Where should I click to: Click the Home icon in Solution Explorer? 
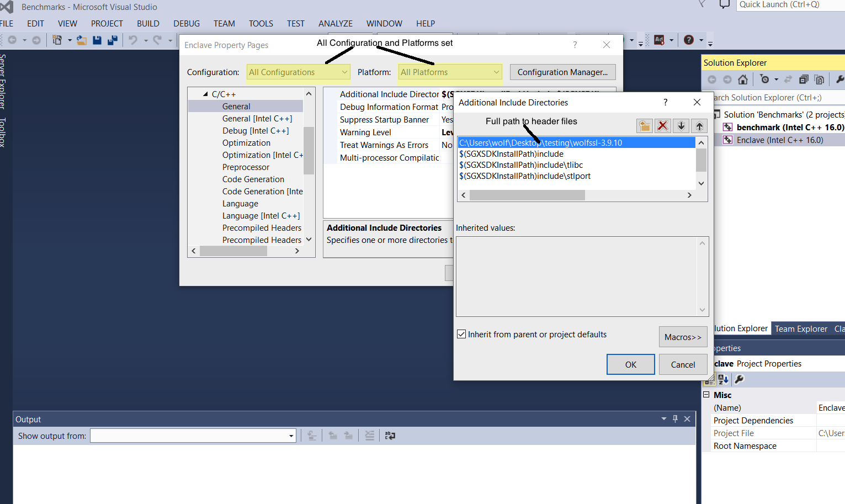(x=743, y=79)
